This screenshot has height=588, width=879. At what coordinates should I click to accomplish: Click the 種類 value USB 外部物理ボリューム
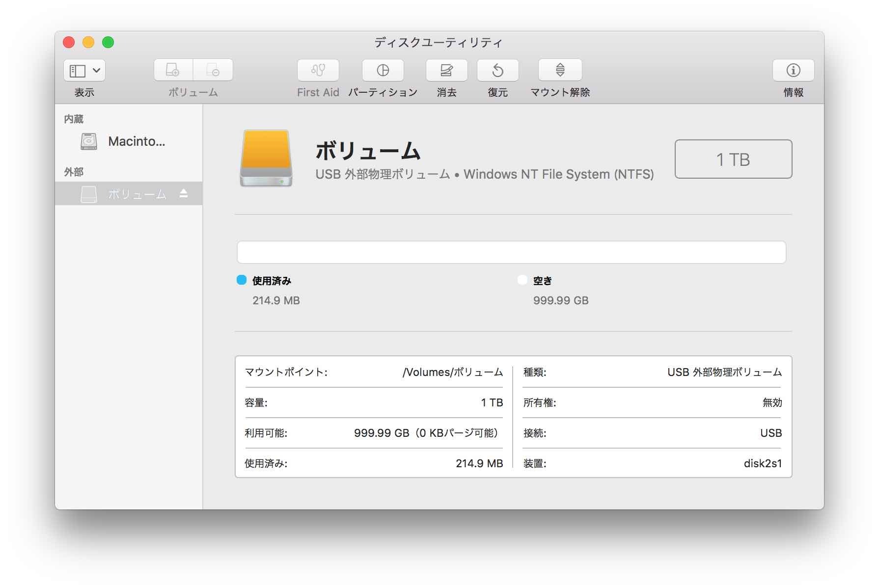725,372
